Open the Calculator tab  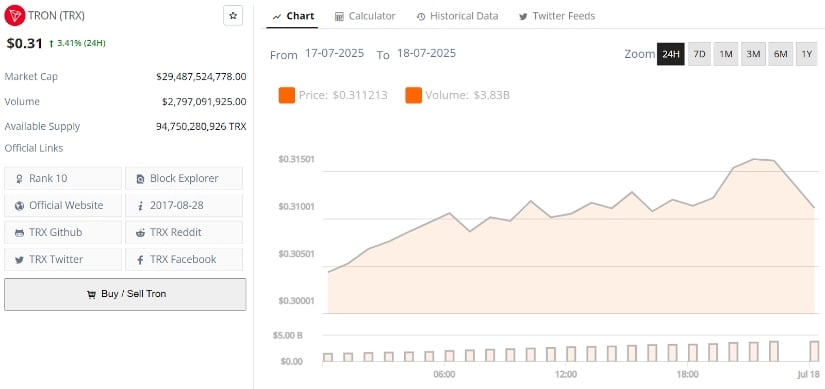pyautogui.click(x=365, y=16)
